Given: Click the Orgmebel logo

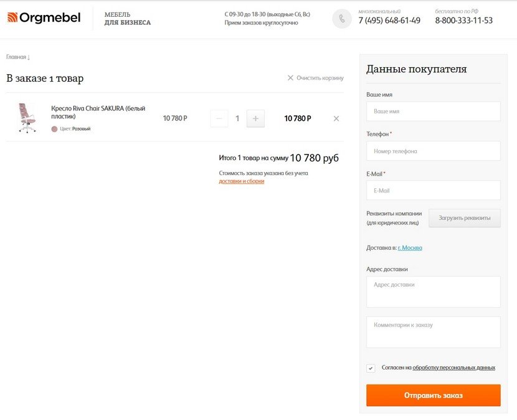Looking at the screenshot, I should (x=44, y=17).
